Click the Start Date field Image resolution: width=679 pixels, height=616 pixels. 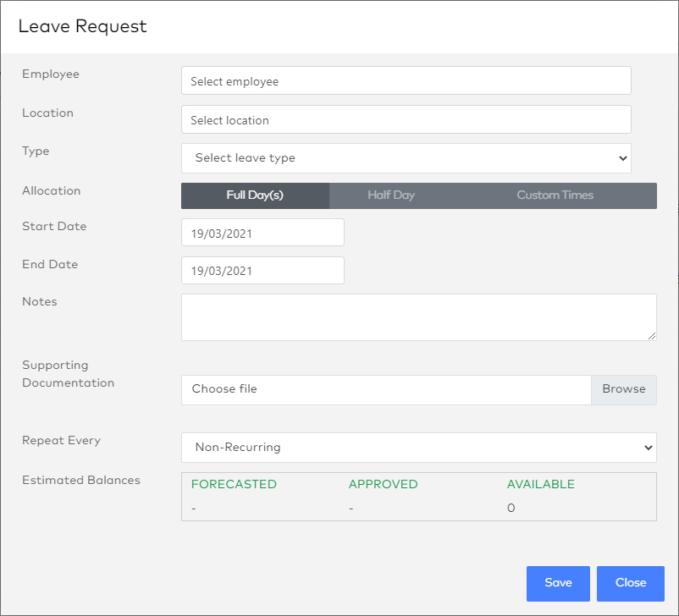(x=262, y=232)
